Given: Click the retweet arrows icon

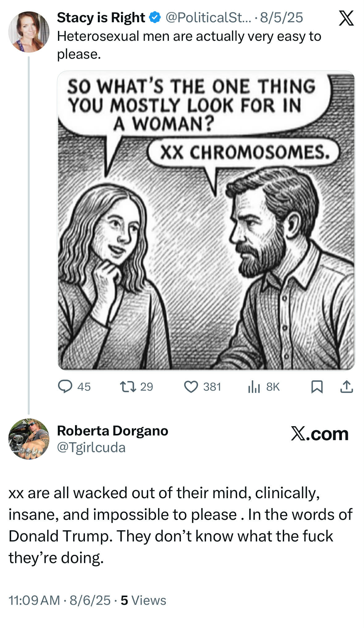Looking at the screenshot, I should coord(128,386).
